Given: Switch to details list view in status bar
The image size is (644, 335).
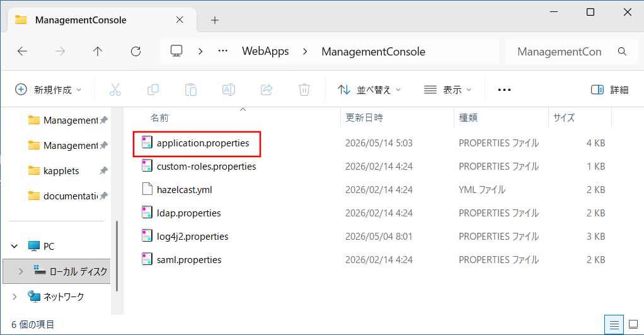Looking at the screenshot, I should click(x=614, y=325).
